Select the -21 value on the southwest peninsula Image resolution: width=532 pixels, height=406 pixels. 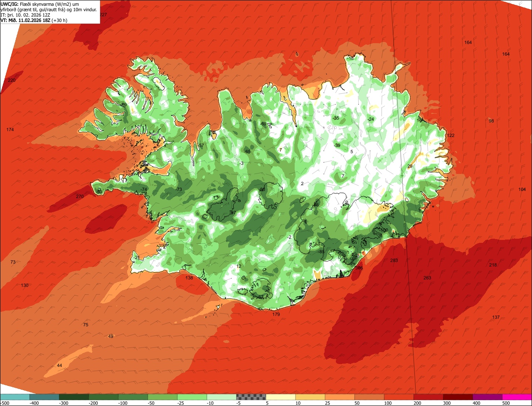coord(136,257)
